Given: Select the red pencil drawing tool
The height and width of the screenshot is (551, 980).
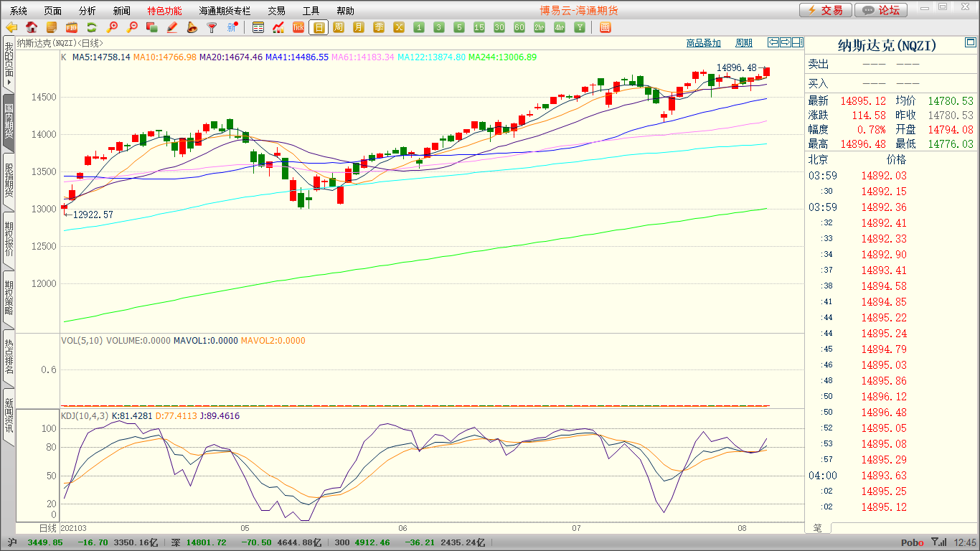Looking at the screenshot, I should click(x=171, y=27).
